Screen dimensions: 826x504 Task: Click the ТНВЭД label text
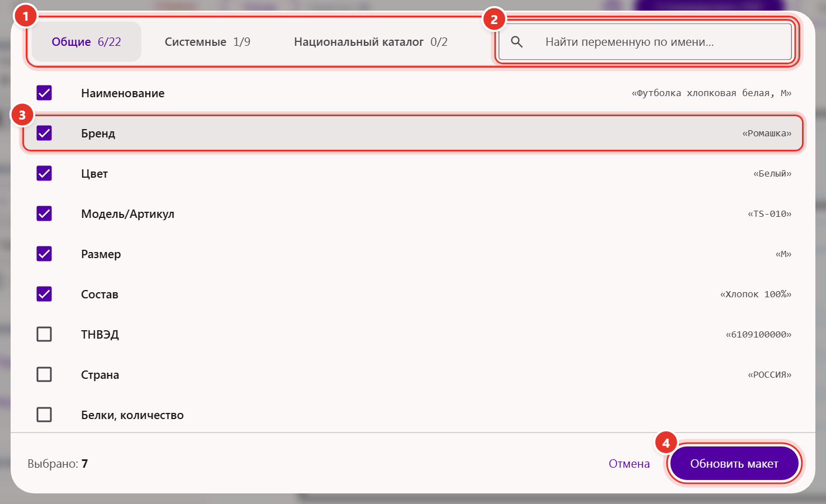(100, 335)
